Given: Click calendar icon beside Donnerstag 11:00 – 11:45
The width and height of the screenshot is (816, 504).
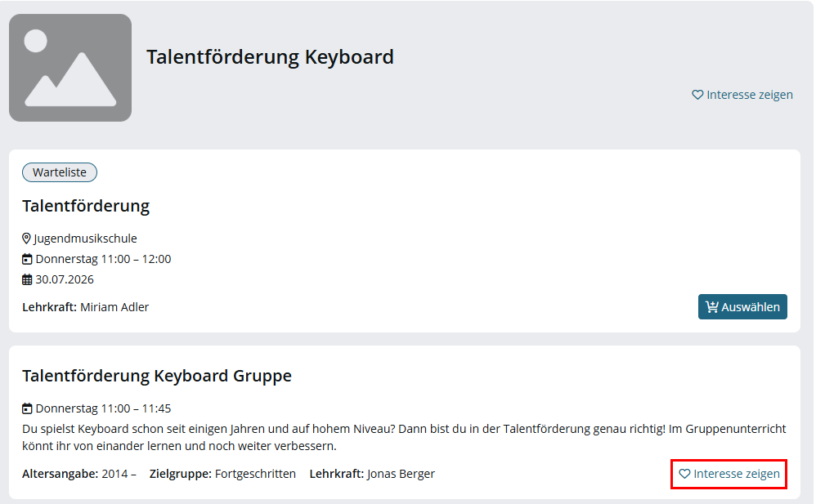Looking at the screenshot, I should coord(27,408).
